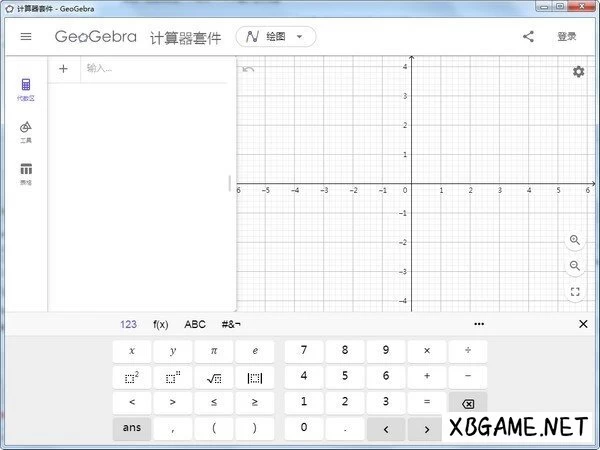This screenshot has width=600, height=450.
Task: Expand the 绘图 app selector dropdown
Action: tap(276, 37)
